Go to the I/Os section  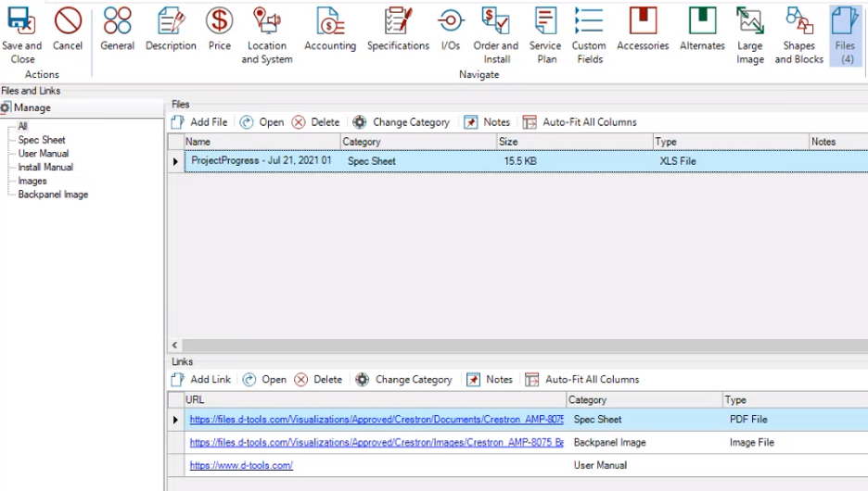click(451, 30)
